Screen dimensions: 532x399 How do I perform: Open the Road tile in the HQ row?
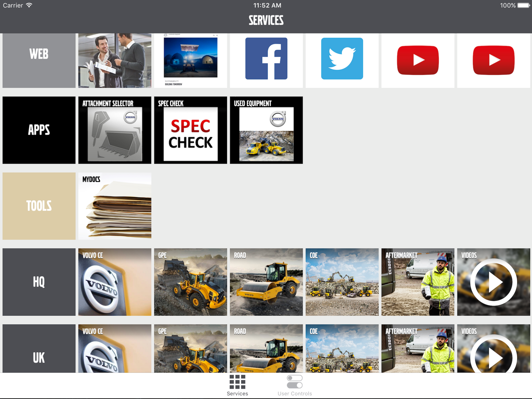click(266, 282)
